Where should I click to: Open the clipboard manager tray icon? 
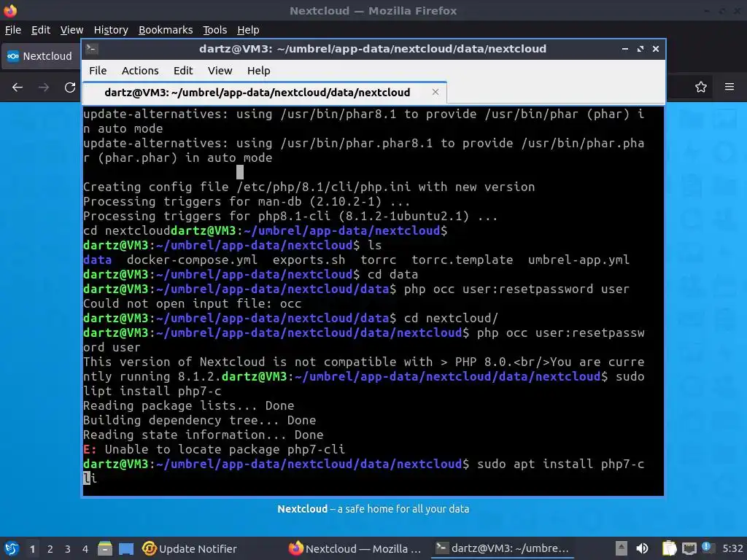pos(670,548)
